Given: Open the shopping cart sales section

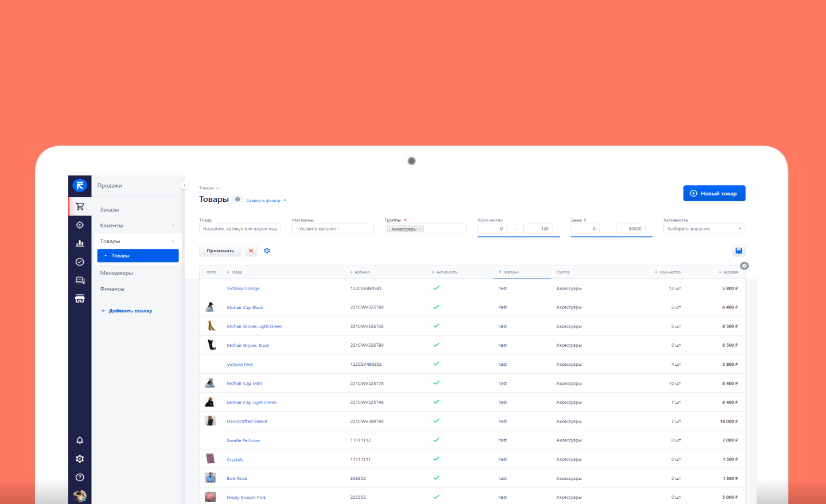Looking at the screenshot, I should tap(80, 206).
